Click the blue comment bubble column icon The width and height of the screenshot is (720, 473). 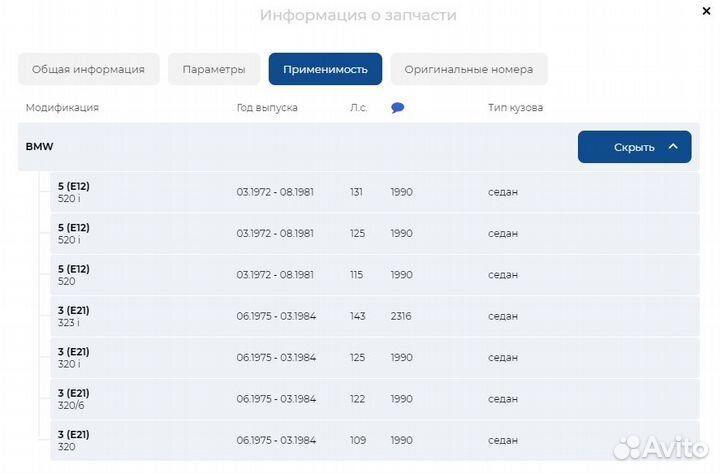click(397, 108)
